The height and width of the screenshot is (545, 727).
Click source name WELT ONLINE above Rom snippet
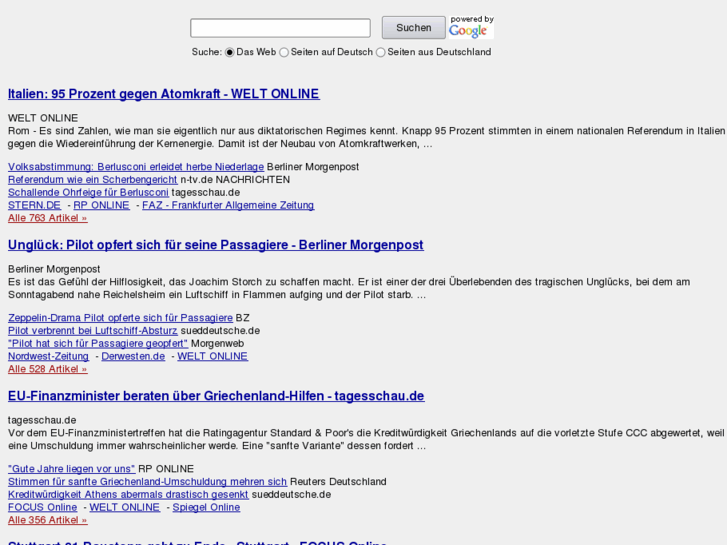[43, 118]
